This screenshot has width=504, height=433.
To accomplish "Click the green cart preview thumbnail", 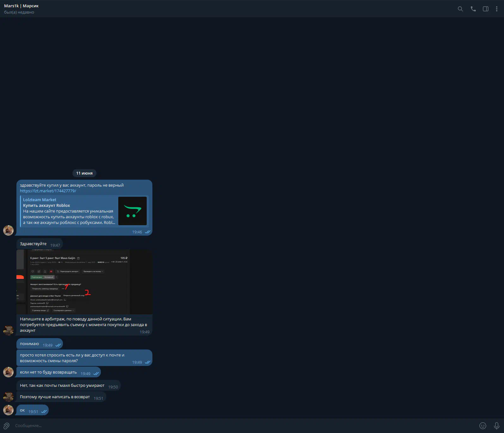I will coord(132,211).
